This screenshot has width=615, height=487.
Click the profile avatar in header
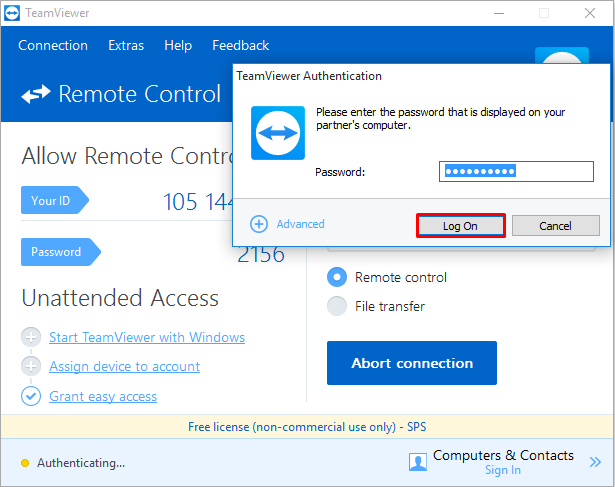click(x=562, y=56)
